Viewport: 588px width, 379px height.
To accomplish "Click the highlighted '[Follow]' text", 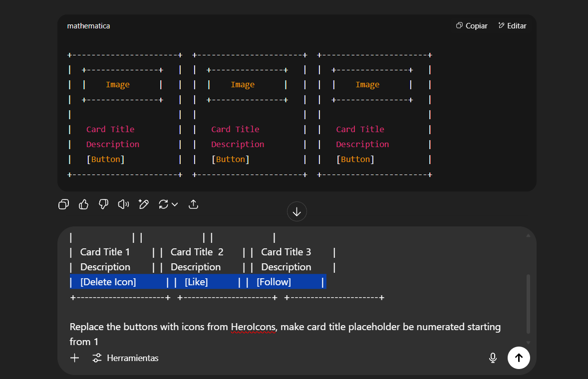I will pos(274,282).
